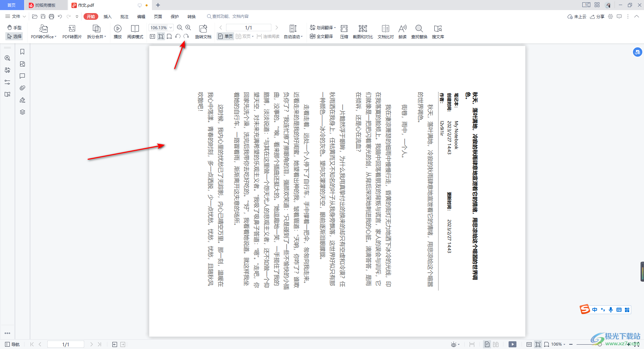Open 搜文库 library search
The image size is (644, 349).
pyautogui.click(x=438, y=32)
